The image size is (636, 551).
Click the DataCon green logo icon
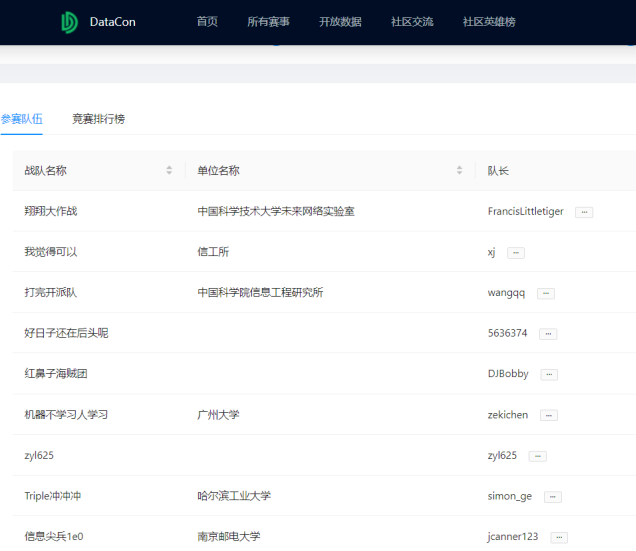[69, 22]
